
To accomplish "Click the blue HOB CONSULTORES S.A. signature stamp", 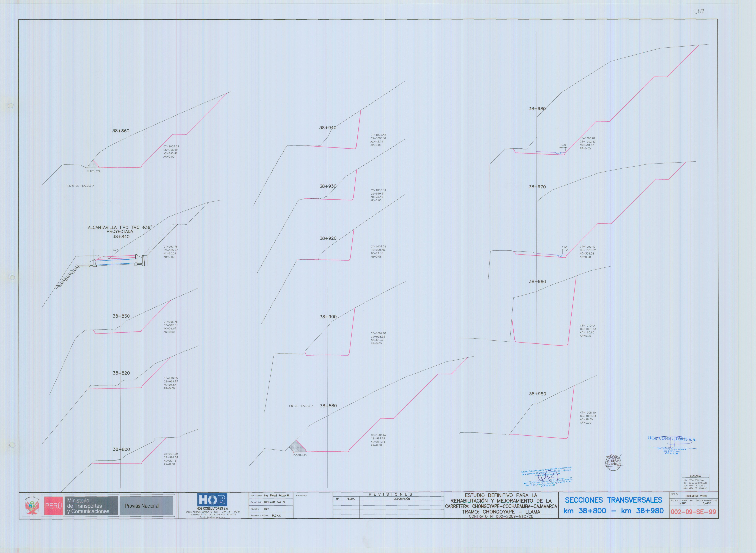I will point(672,445).
